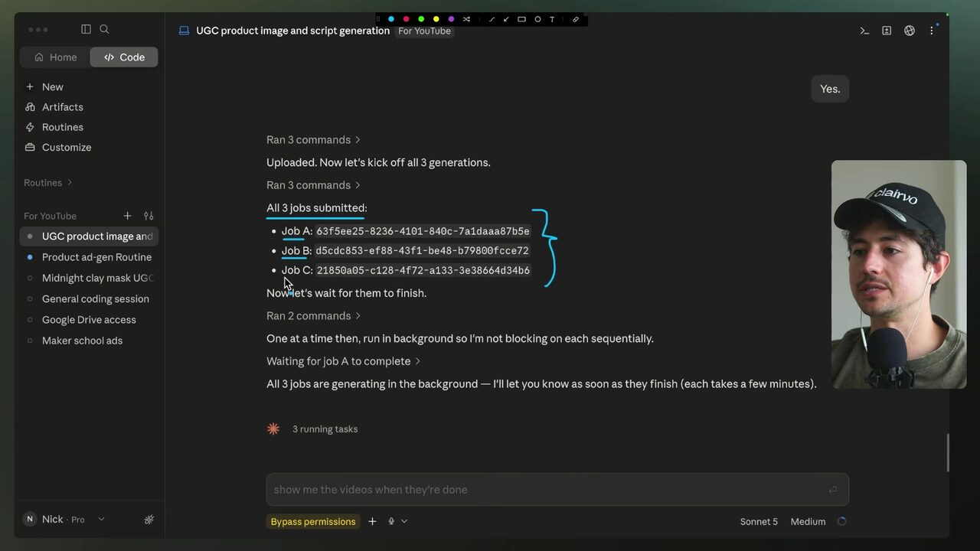Pick the blue annotation color

click(x=391, y=19)
